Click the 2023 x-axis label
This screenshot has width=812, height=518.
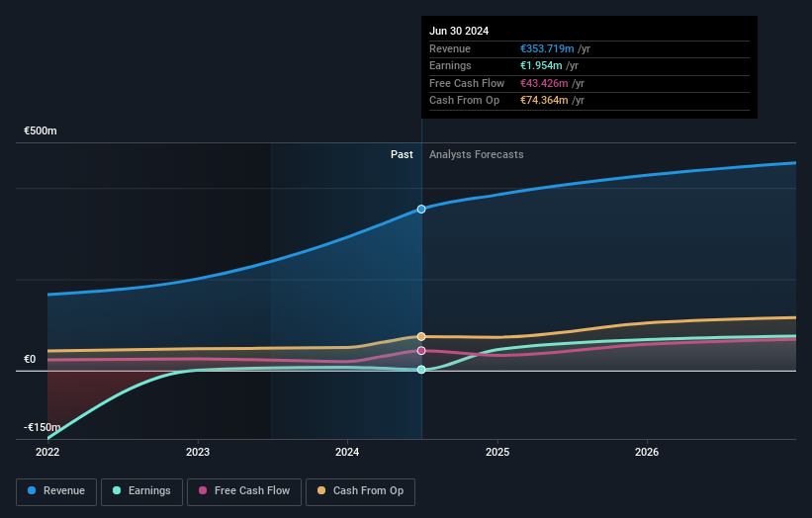pos(198,452)
